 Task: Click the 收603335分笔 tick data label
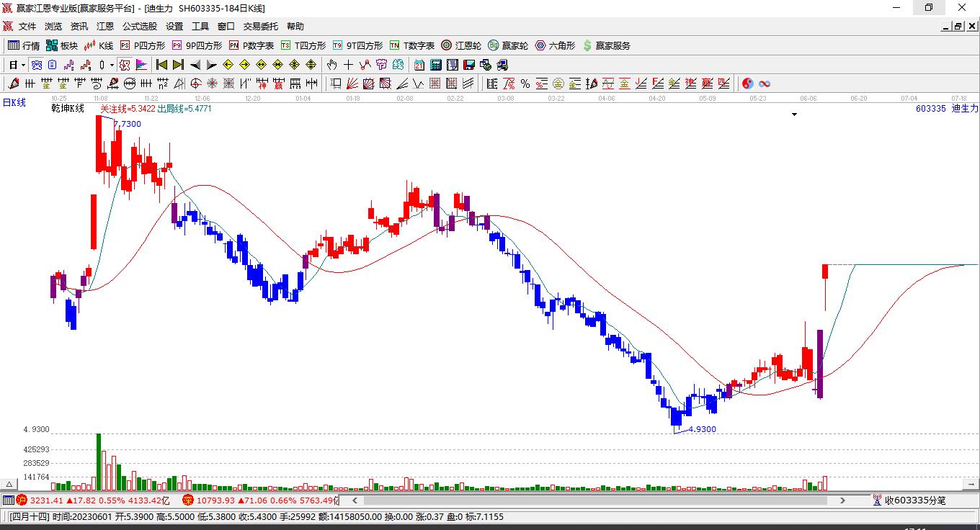click(x=915, y=500)
